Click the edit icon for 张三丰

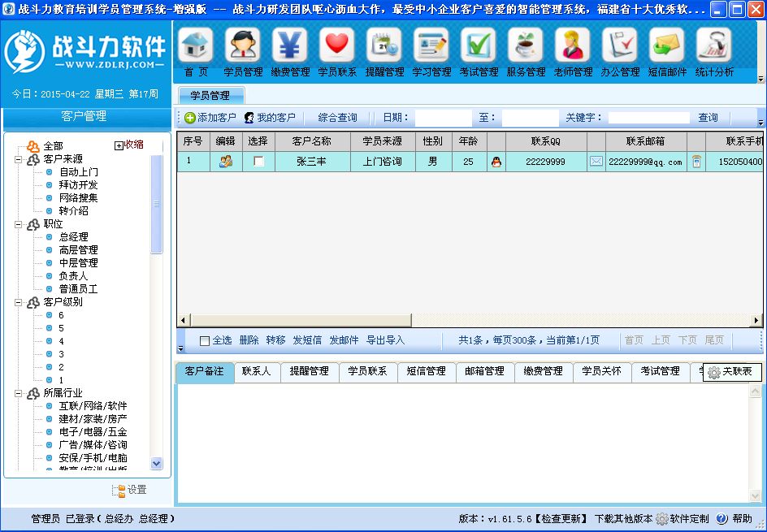tap(226, 162)
